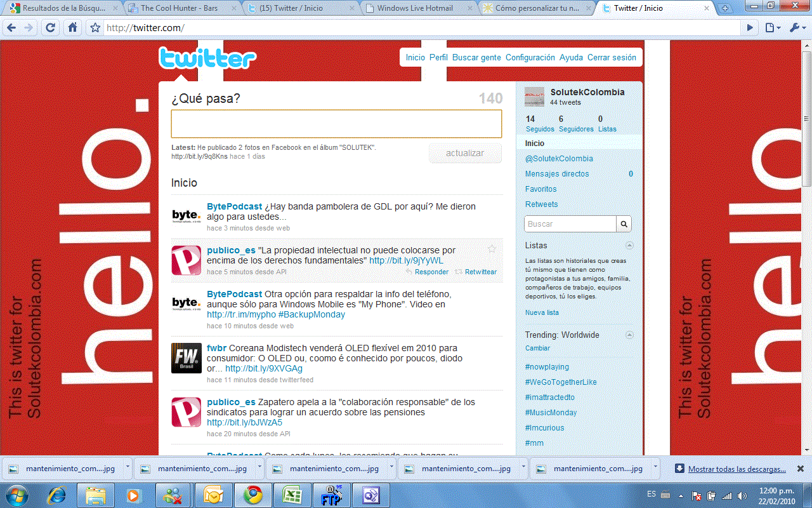Screen dimensions: 812x508
Task: Open Perfil in the top navigation
Action: tap(438, 57)
